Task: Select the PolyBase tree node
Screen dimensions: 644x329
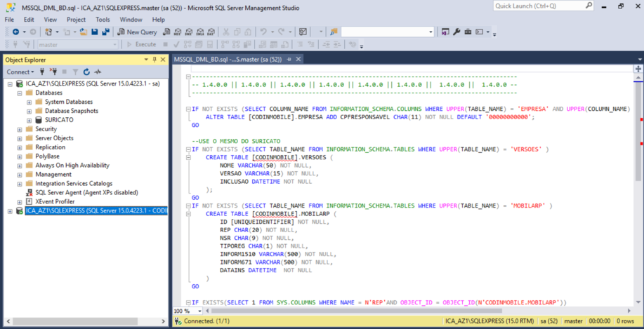Action: (47, 156)
